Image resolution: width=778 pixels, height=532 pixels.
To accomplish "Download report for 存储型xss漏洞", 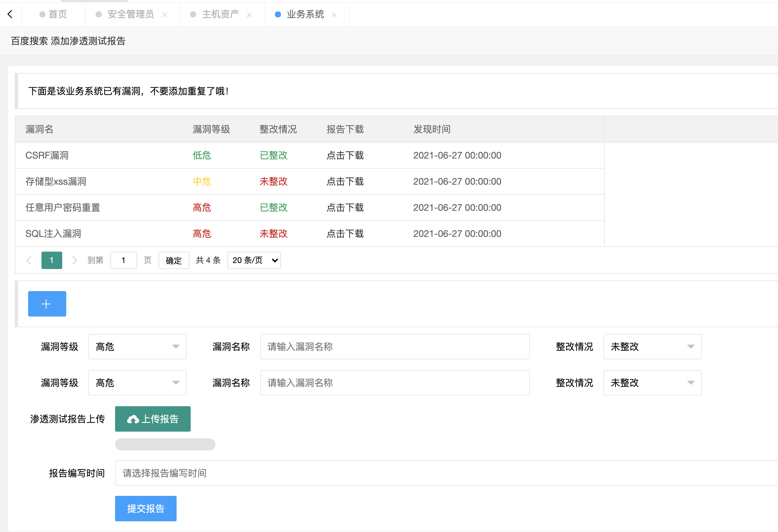I will click(345, 181).
